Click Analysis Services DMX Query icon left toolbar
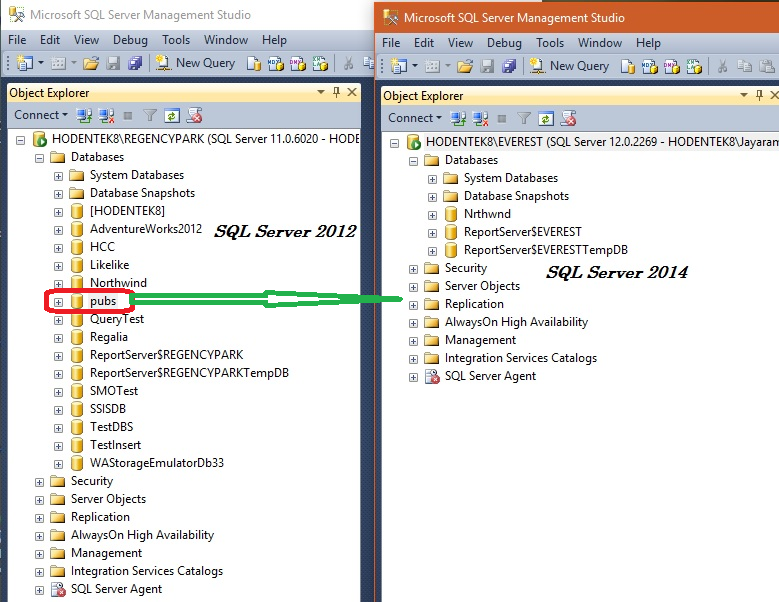The image size is (779, 602). [x=298, y=64]
